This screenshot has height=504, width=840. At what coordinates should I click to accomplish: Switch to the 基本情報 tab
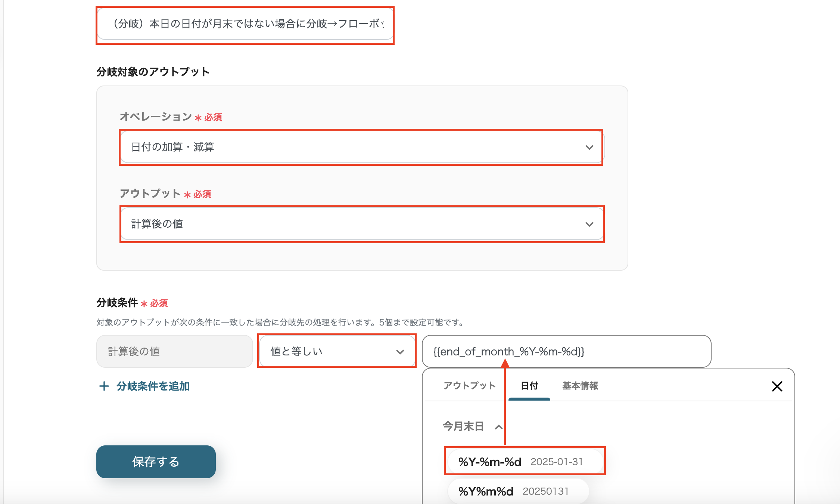pyautogui.click(x=580, y=386)
